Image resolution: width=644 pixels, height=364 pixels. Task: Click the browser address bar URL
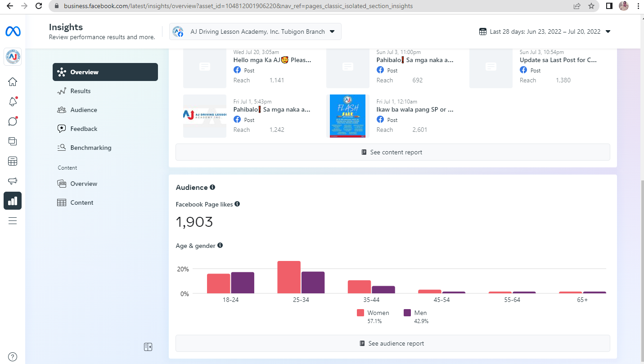[238, 6]
